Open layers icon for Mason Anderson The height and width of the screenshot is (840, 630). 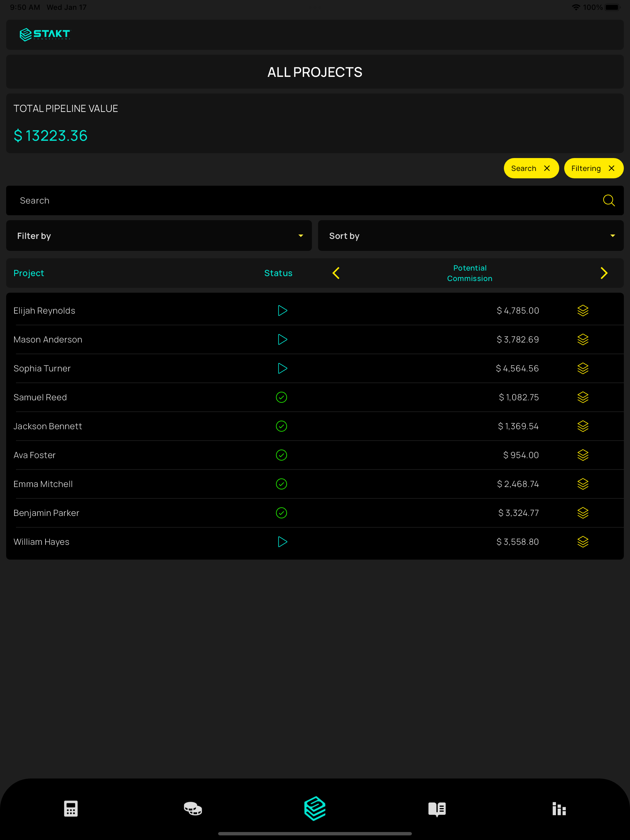(583, 339)
